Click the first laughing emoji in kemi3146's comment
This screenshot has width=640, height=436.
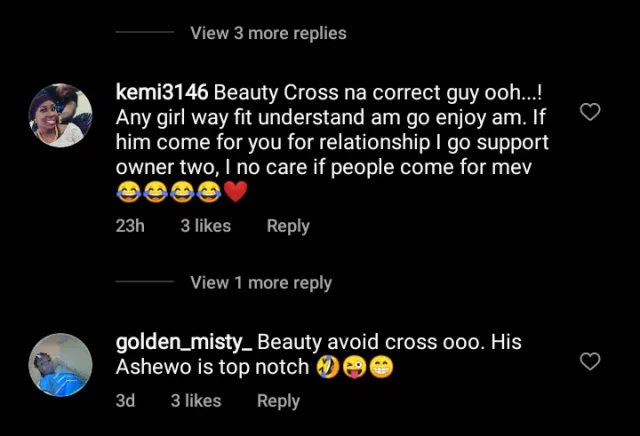click(129, 193)
